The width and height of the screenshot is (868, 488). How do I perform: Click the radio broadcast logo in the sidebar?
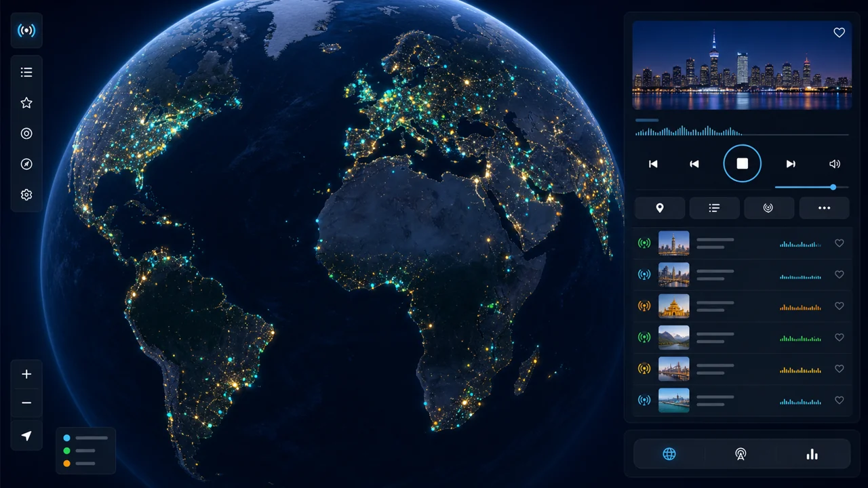coord(26,30)
